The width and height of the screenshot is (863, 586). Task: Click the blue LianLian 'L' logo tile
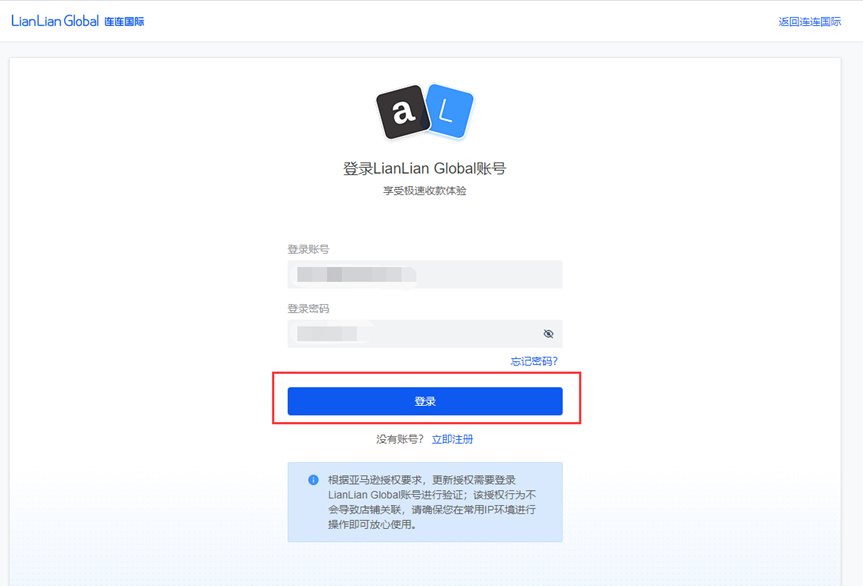450,112
